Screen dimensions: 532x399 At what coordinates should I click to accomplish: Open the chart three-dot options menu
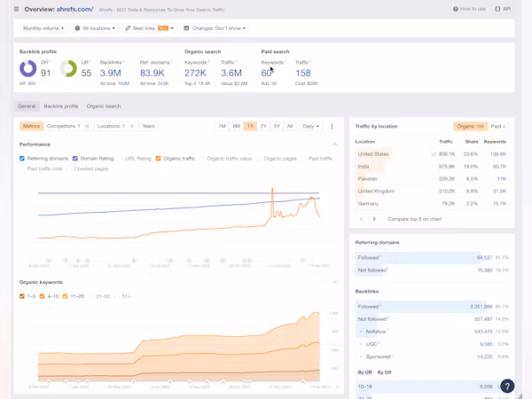[332, 126]
